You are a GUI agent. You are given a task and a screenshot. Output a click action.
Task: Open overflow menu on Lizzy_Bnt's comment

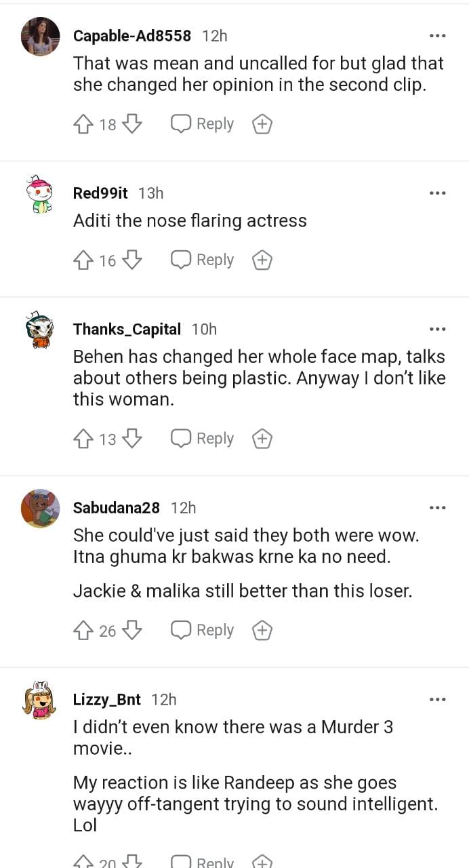pyautogui.click(x=437, y=699)
